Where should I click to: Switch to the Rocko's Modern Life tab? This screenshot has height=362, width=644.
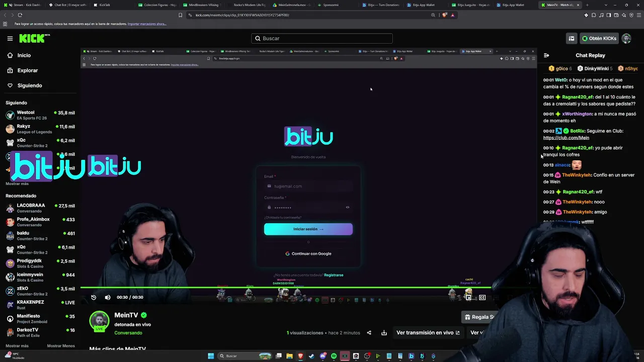[247, 5]
